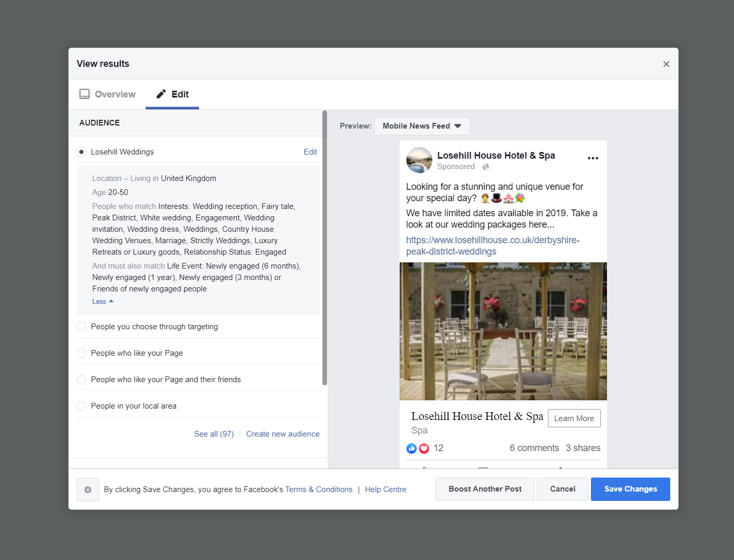Click the settings gear icon in footer
The image size is (734, 560).
88,489
